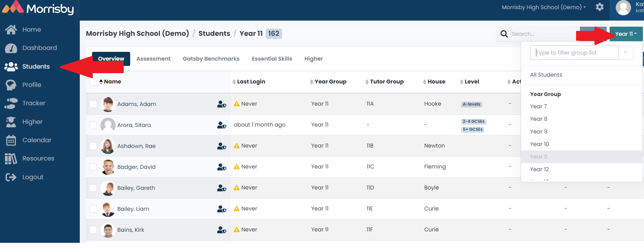The height and width of the screenshot is (247, 644).
Task: Click the search magnifier icon
Action: (504, 34)
